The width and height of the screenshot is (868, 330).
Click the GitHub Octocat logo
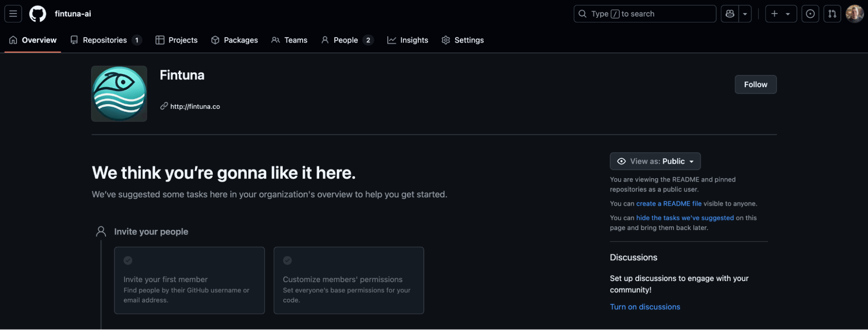coord(38,14)
